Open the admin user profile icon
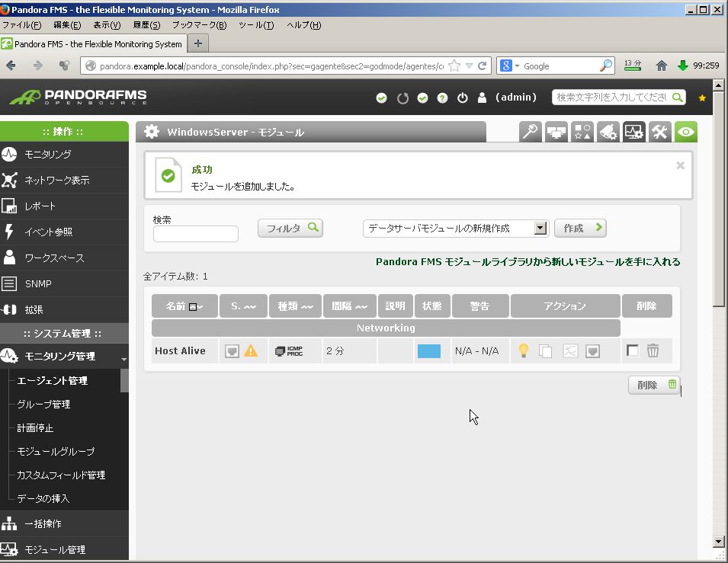 (482, 98)
